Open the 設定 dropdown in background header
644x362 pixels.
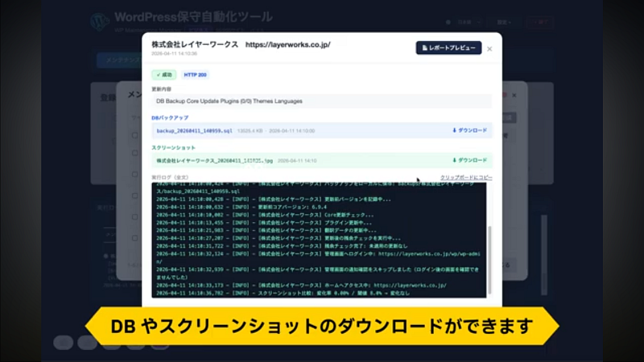[504, 23]
